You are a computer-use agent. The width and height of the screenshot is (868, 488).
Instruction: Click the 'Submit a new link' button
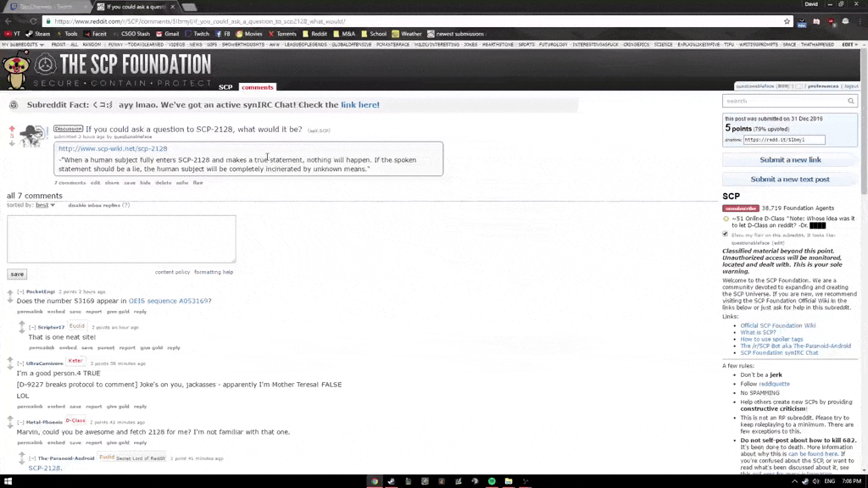tap(789, 160)
